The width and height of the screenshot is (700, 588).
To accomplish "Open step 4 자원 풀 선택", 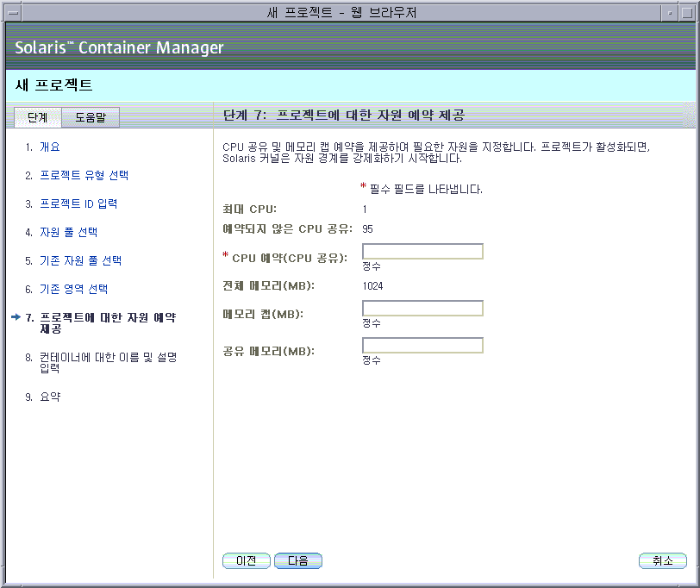I will pyautogui.click(x=69, y=232).
